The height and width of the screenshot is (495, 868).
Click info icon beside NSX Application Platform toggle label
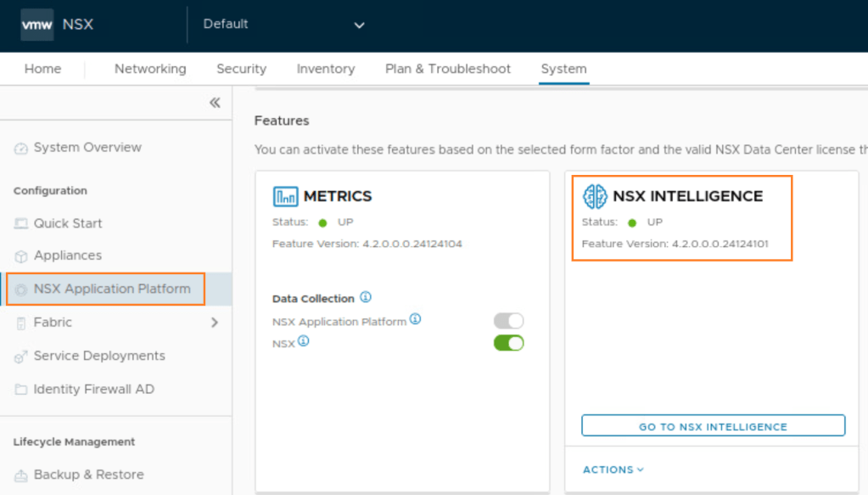click(x=416, y=319)
